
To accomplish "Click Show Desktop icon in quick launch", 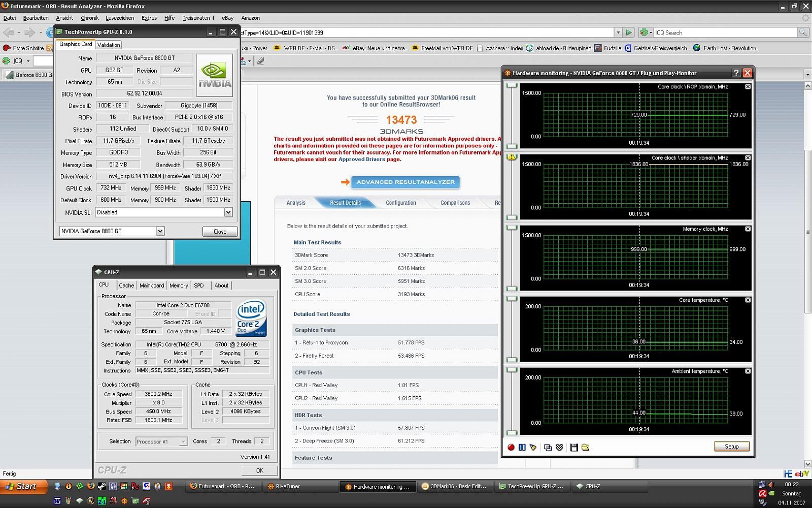I will click(57, 486).
